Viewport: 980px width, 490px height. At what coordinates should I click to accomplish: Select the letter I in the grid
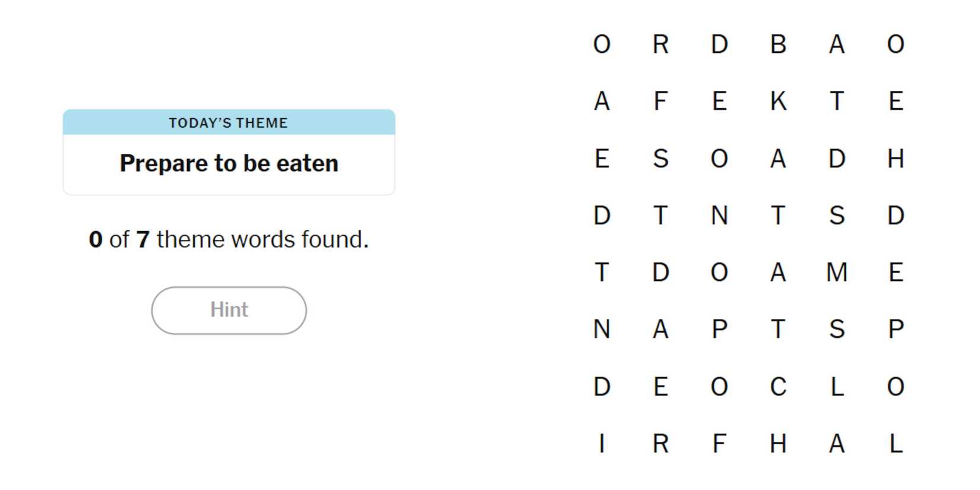coord(602,444)
